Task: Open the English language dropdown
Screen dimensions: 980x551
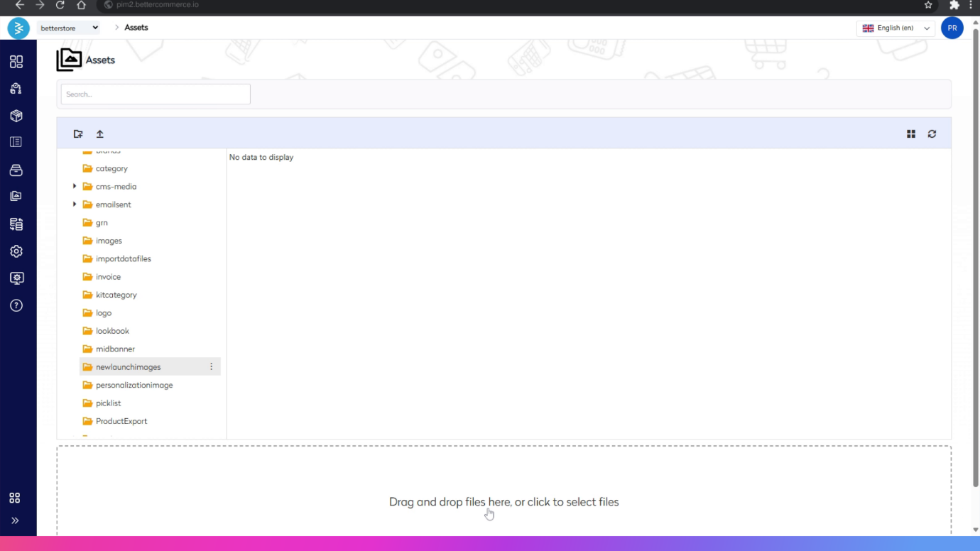Action: 895,28
